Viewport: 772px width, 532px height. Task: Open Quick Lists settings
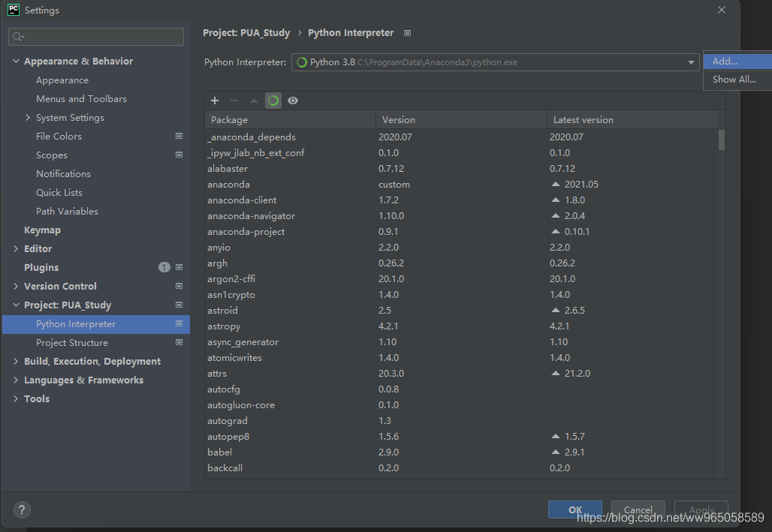tap(59, 192)
